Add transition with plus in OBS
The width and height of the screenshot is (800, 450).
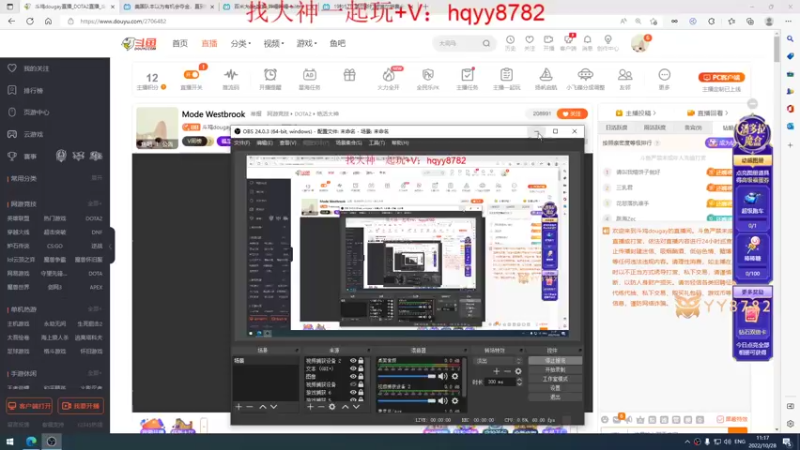(x=496, y=371)
